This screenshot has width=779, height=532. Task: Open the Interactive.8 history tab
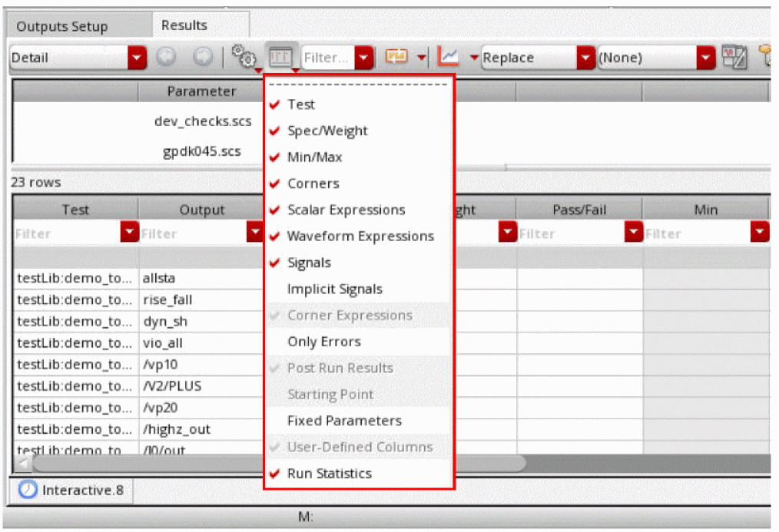(71, 491)
